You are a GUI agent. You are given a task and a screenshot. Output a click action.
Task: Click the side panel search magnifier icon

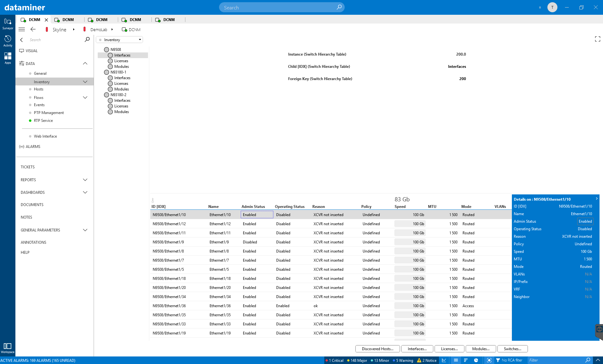(x=87, y=40)
